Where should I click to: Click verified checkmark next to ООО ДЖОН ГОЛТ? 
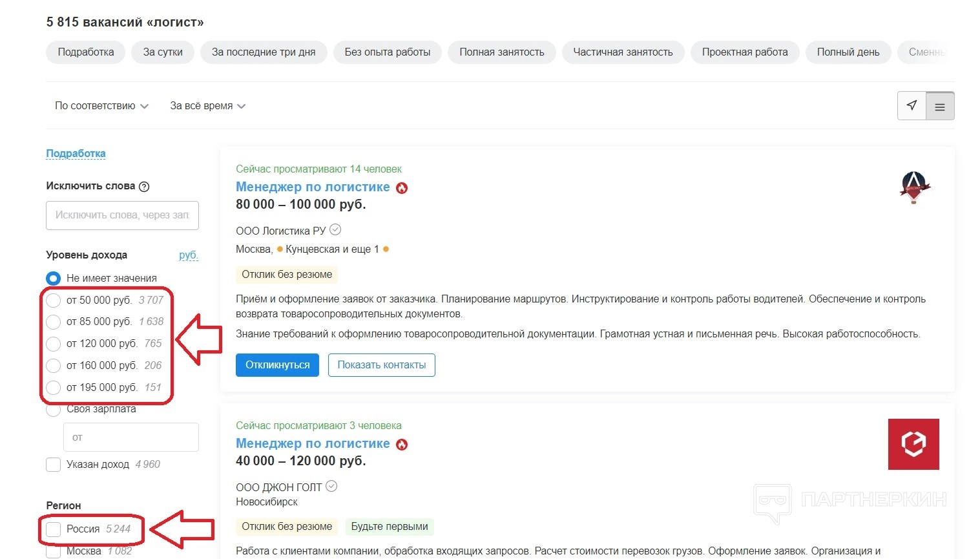pyautogui.click(x=331, y=487)
